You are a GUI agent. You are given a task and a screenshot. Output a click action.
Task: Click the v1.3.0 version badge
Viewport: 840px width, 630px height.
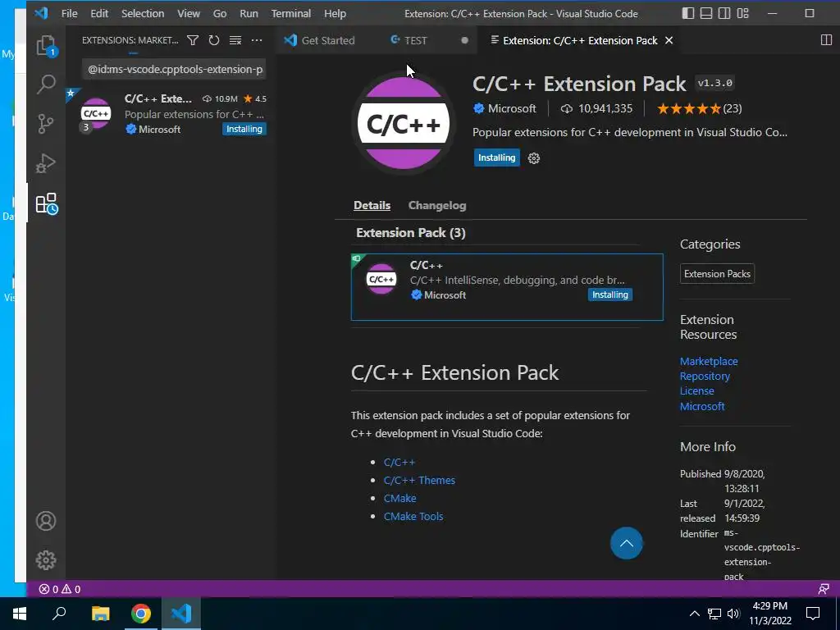tap(714, 83)
